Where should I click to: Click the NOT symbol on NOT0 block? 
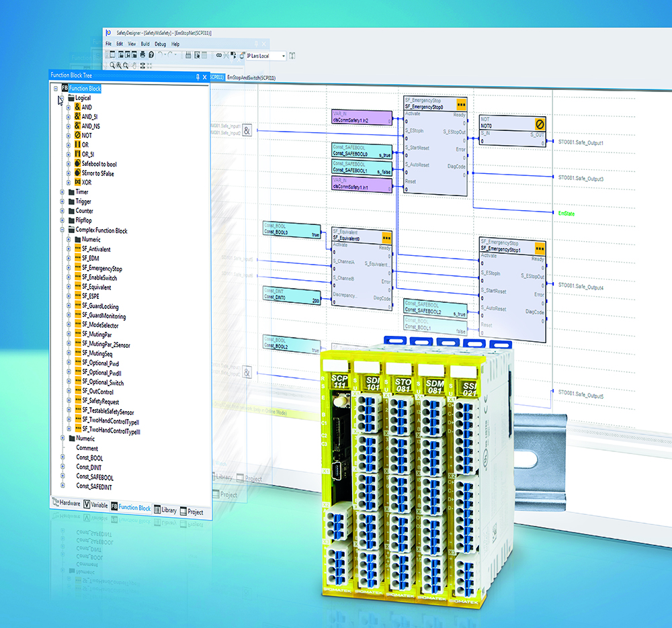[540, 124]
